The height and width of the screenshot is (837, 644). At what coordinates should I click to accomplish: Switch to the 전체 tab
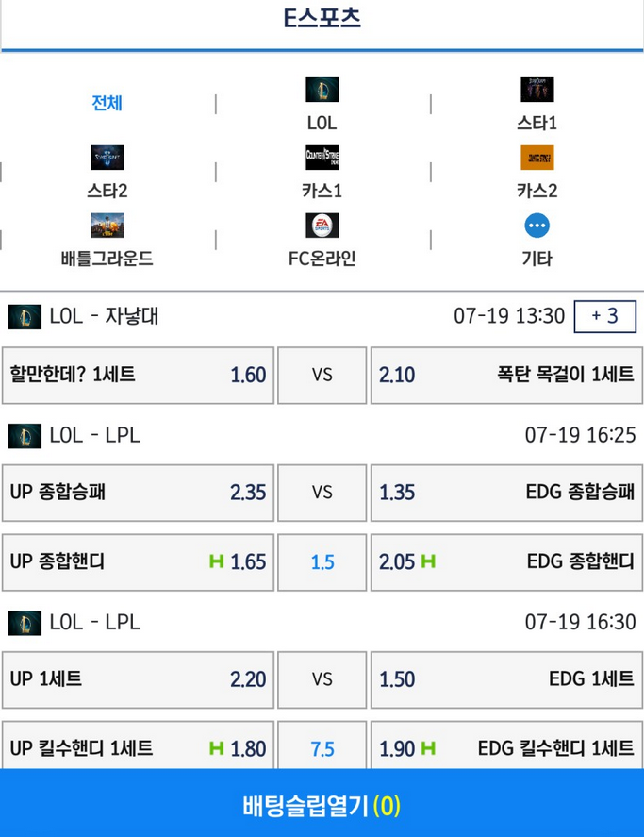107,103
